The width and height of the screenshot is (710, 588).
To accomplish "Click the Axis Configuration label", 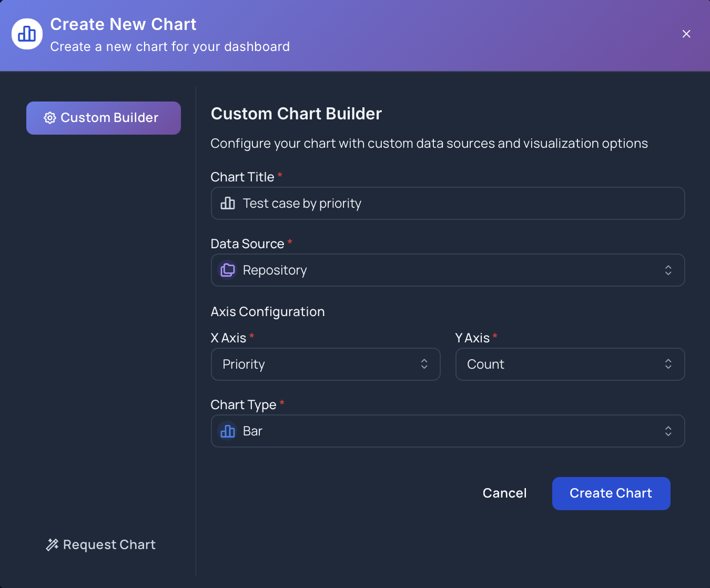I will coord(268,312).
